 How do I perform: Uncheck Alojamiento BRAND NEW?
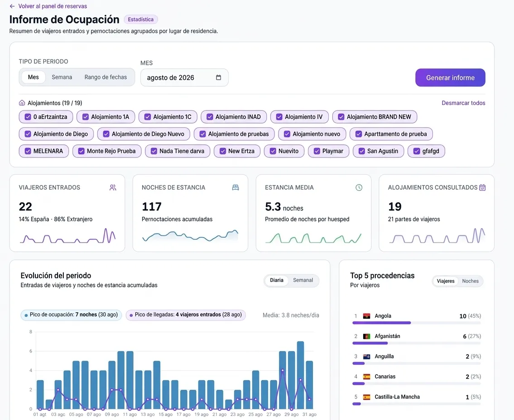coord(341,117)
